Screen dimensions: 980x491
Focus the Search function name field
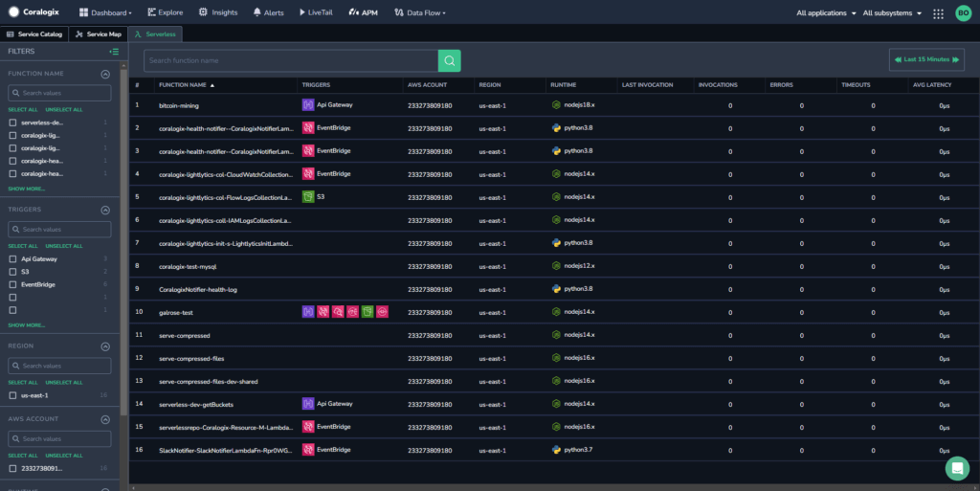[291, 60]
